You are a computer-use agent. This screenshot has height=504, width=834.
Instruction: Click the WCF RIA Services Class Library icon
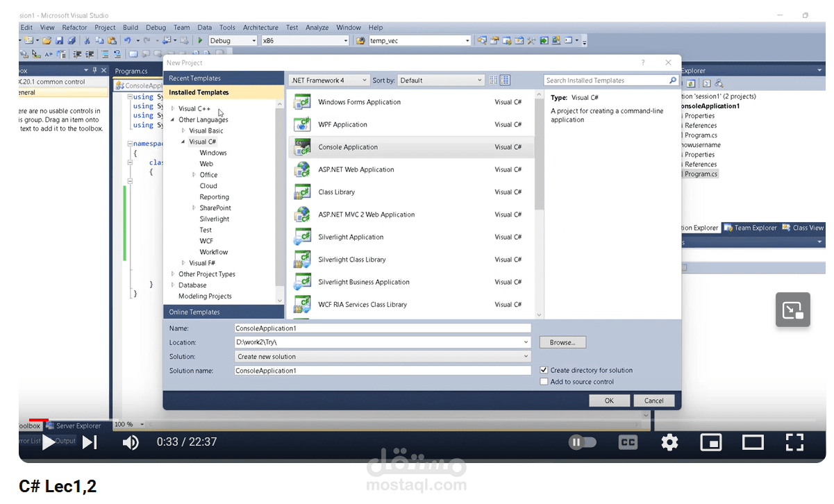coord(302,304)
